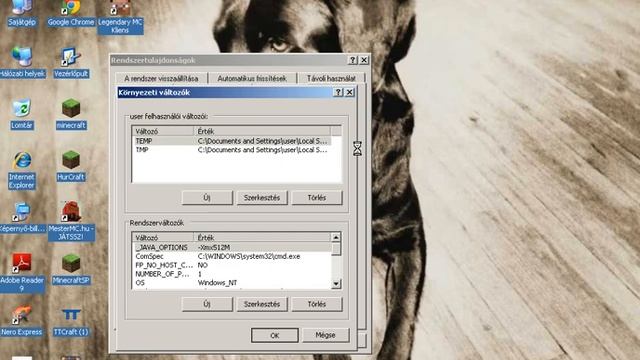Click Törlés button under Rendszerváltozók
The height and width of the screenshot is (360, 640).
point(317,304)
